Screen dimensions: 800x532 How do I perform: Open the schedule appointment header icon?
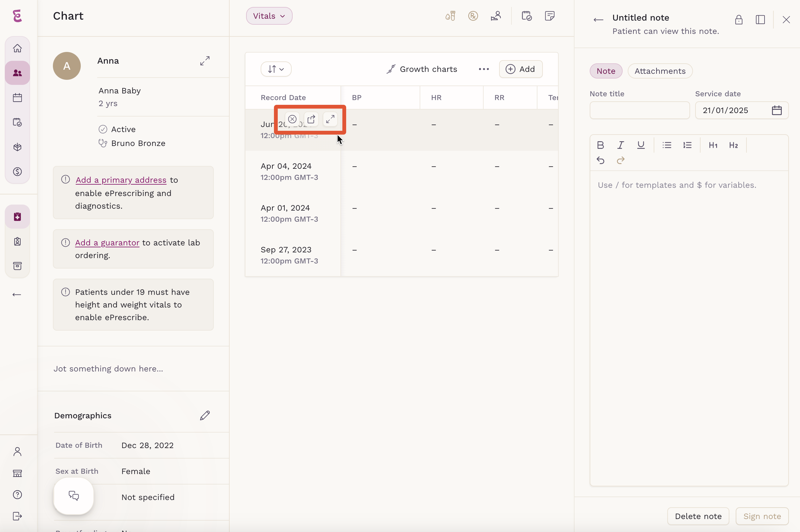click(x=527, y=16)
